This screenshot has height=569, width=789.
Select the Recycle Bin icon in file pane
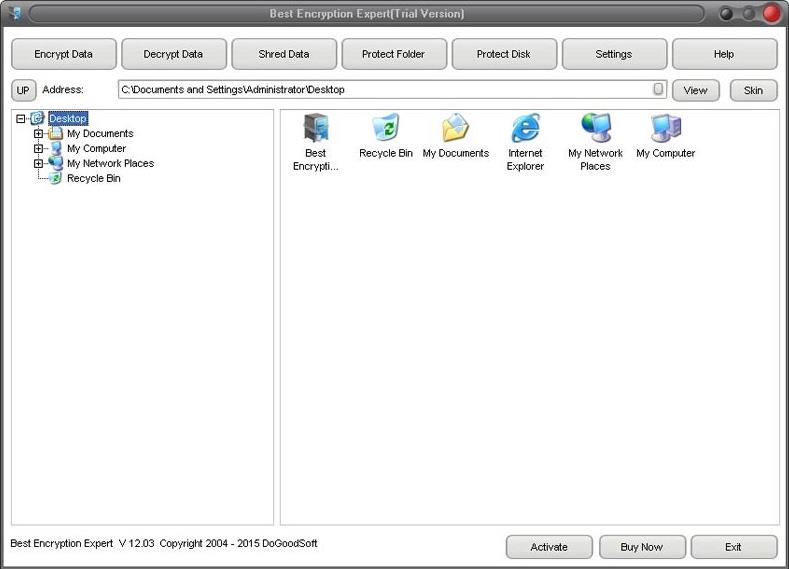point(386,127)
